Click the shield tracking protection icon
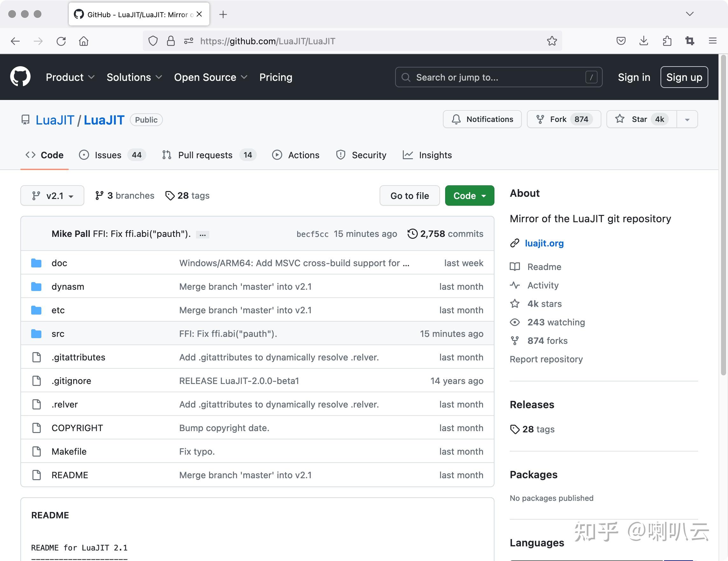728x561 pixels. point(153,41)
